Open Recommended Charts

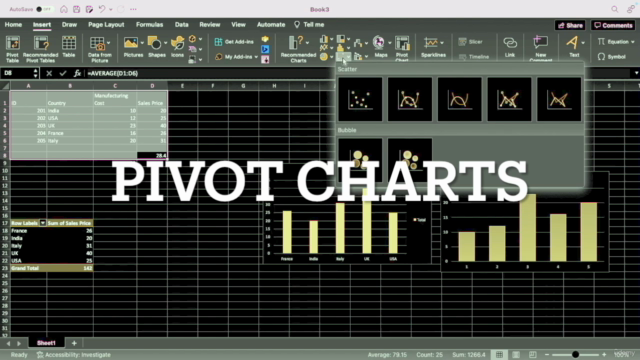click(x=298, y=49)
